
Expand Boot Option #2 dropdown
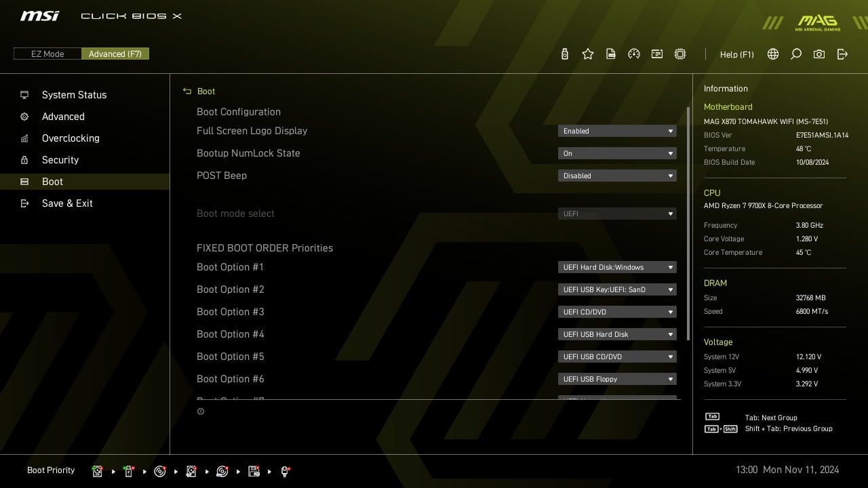pyautogui.click(x=617, y=289)
